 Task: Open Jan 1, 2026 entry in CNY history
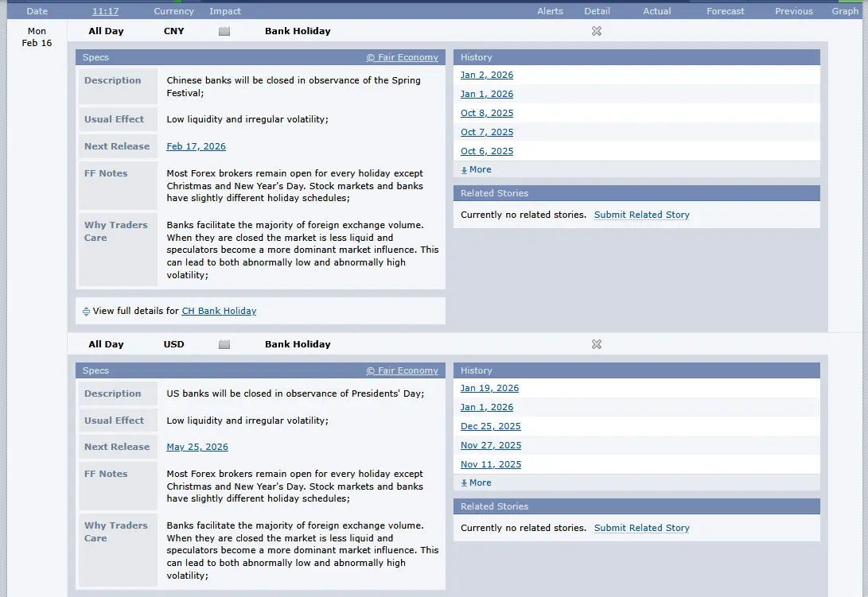[487, 94]
